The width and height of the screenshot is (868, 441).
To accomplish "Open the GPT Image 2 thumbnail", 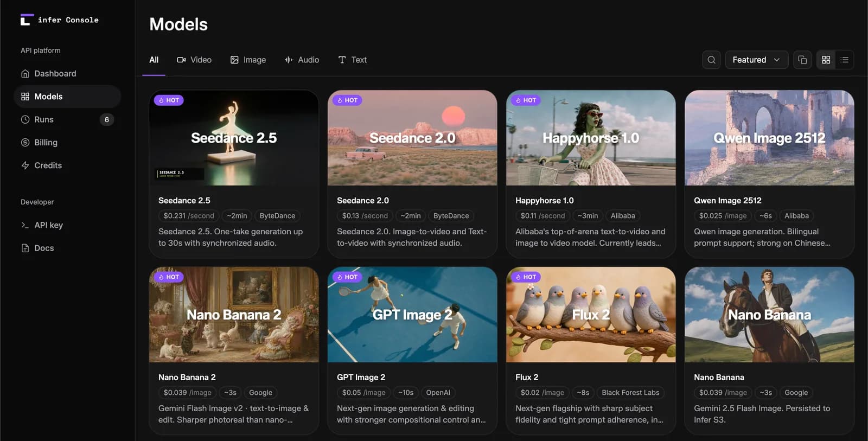I will 412,315.
